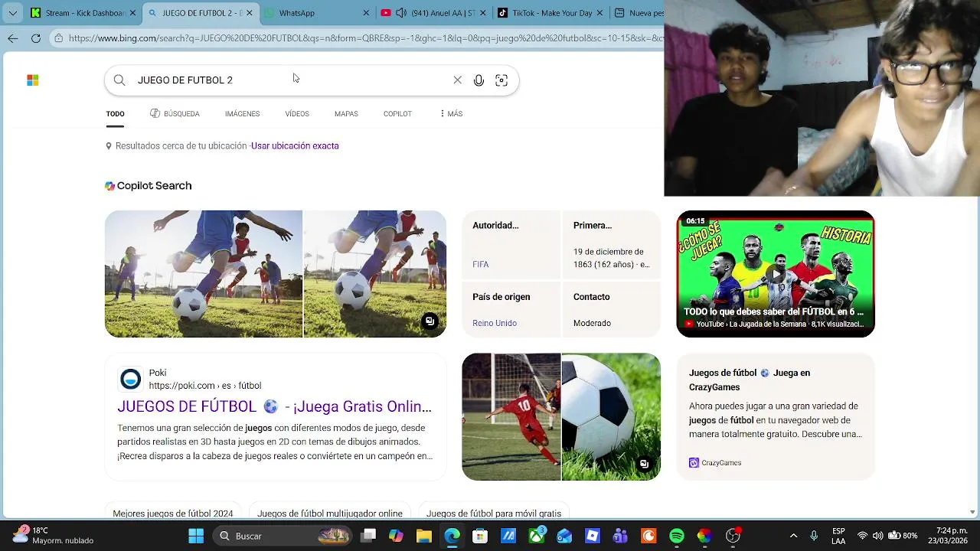The width and height of the screenshot is (980, 551).
Task: Close the TikTok tab
Action: click(x=599, y=13)
